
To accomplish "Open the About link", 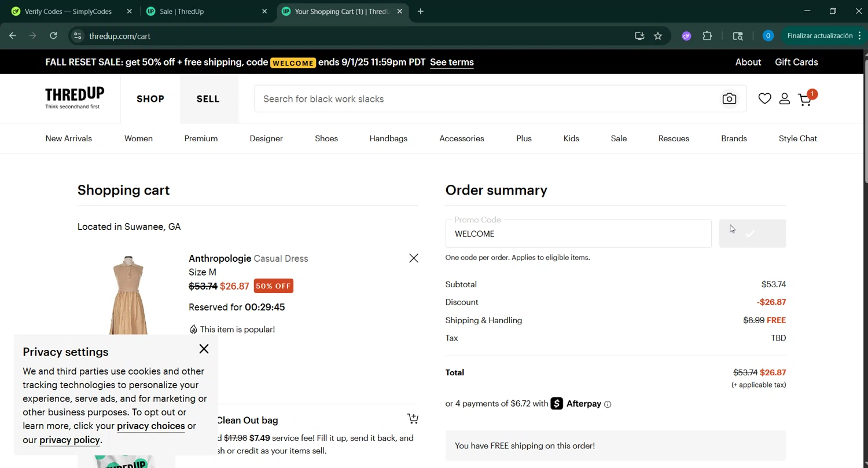I will 748,62.
